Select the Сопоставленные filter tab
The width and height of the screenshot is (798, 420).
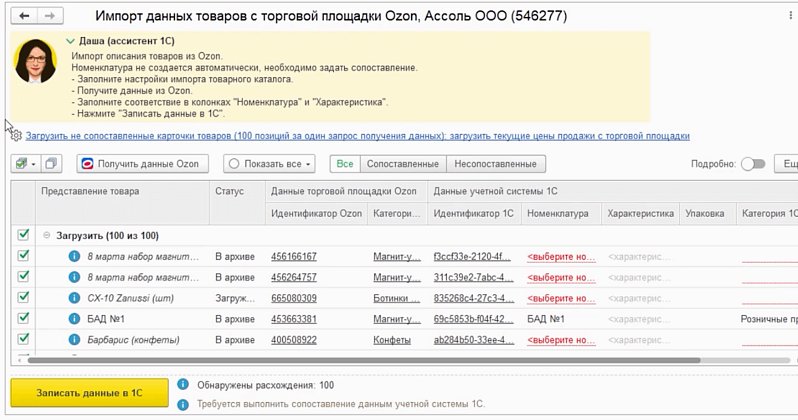click(403, 164)
